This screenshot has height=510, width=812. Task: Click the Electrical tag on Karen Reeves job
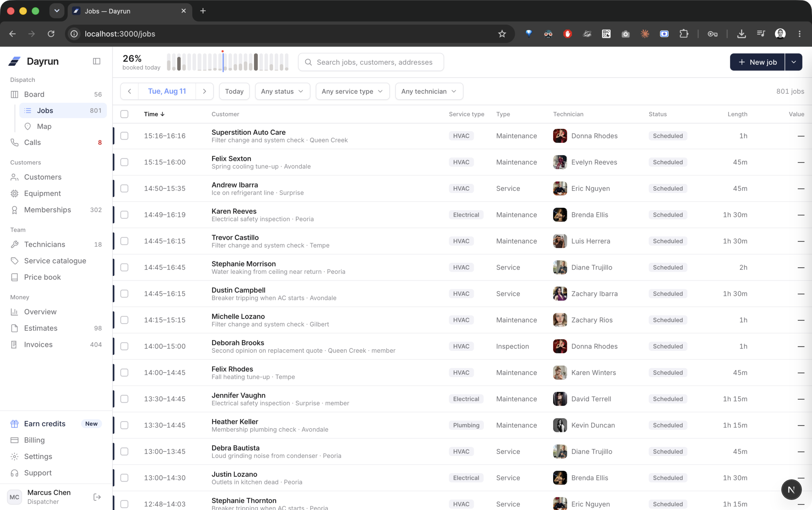(x=466, y=215)
